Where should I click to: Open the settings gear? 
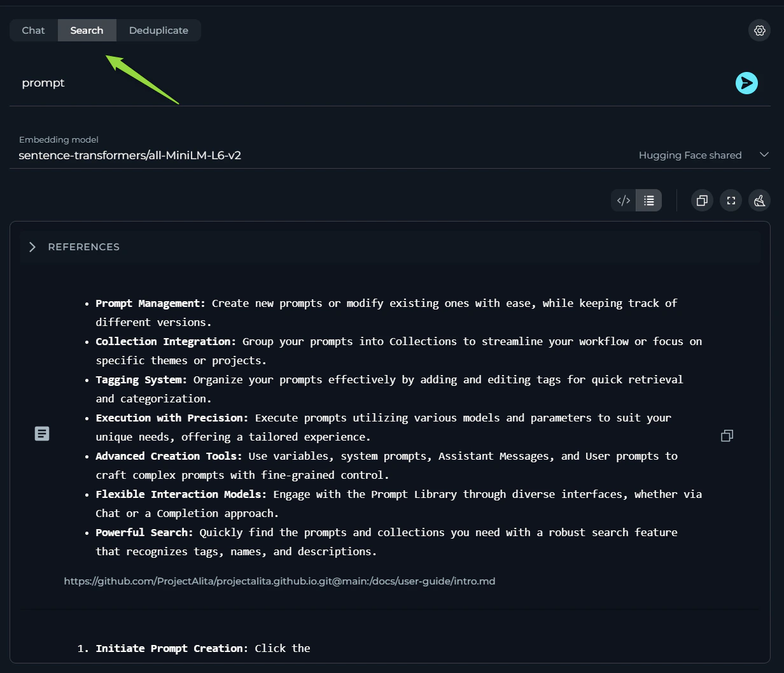pyautogui.click(x=759, y=30)
